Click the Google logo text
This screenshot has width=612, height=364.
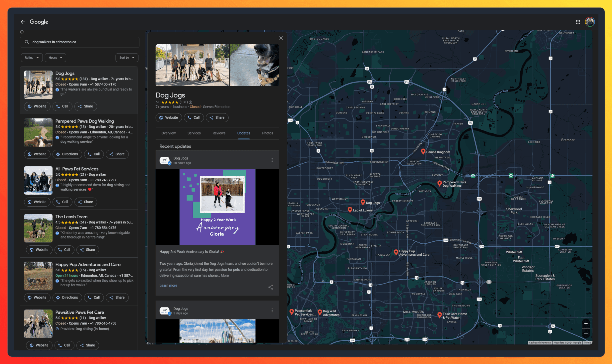(x=39, y=22)
